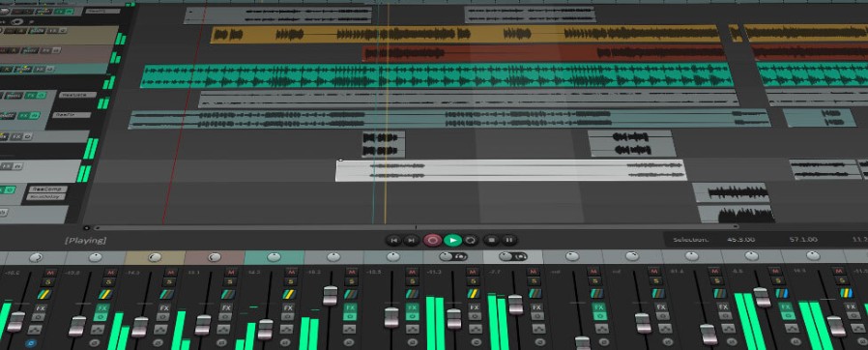
Task: Mute the highlighted -7.7 mixer strip
Action: point(533,273)
